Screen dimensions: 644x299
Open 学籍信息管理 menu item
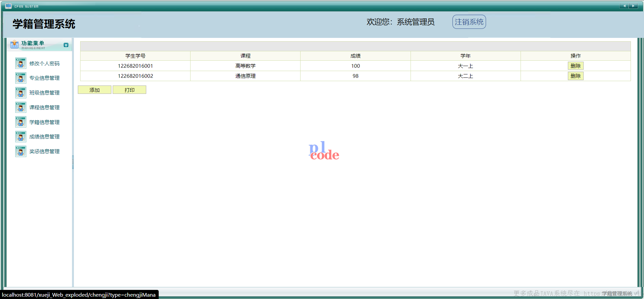coord(44,122)
